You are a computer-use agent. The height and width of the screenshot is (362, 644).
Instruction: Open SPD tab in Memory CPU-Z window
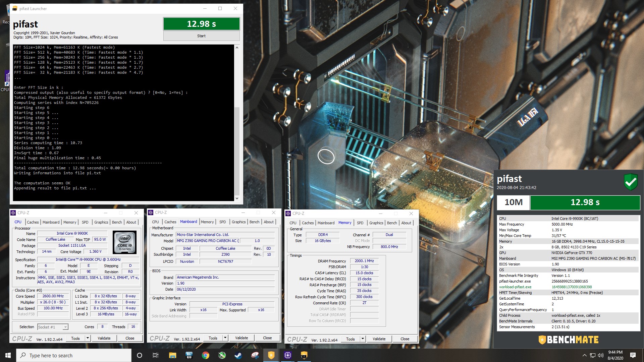pos(360,223)
